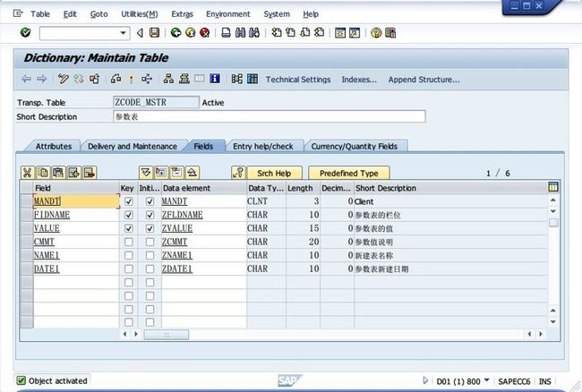Switch to Currency/Quantity Fields tab
582x392 pixels.
point(354,146)
